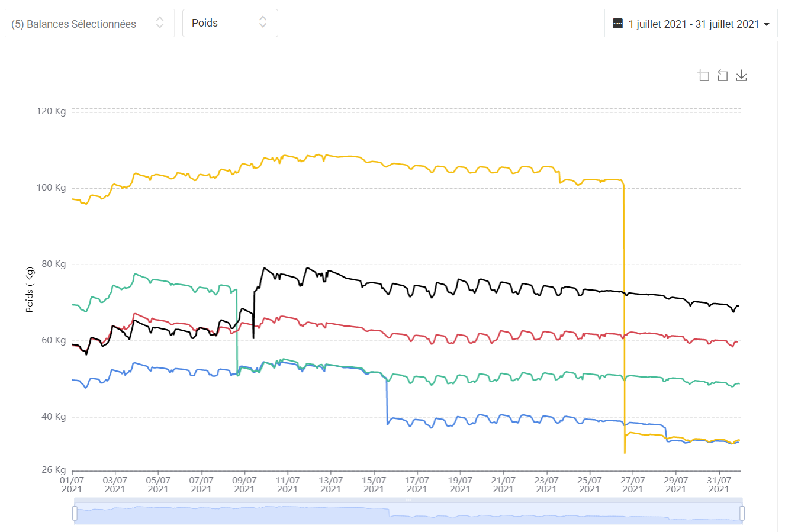Click the 27/07 2021 axis label

632,485
